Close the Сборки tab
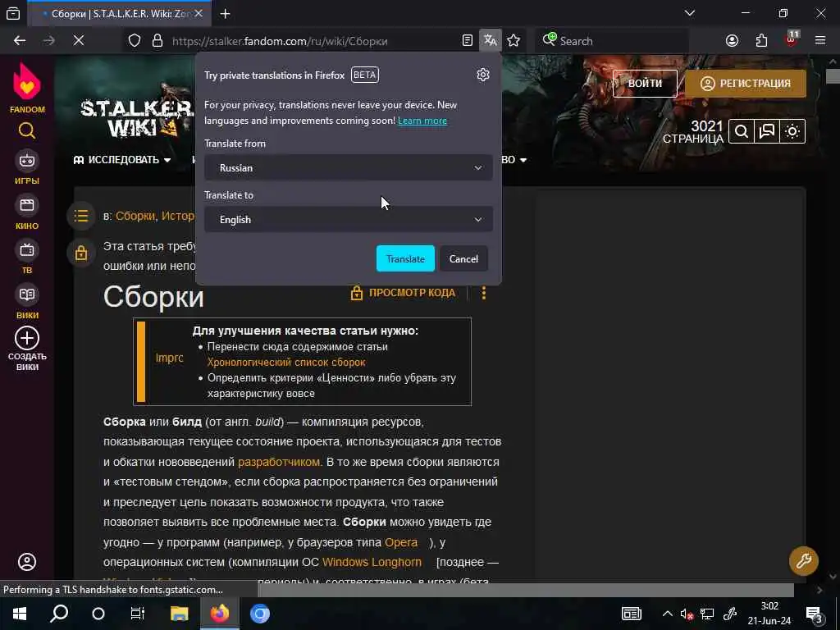Screen dimensions: 840x630 click(x=199, y=13)
